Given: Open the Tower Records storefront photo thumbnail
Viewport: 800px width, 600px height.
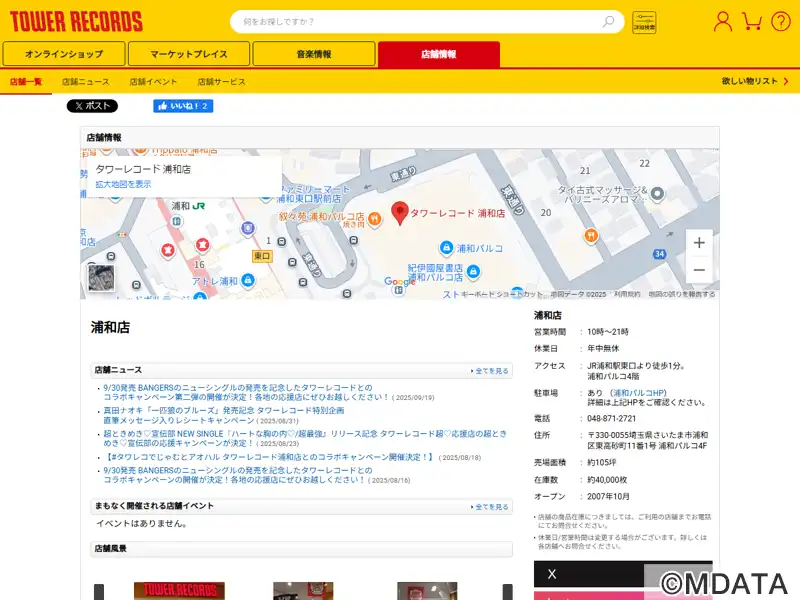Looking at the screenshot, I should pos(179,591).
